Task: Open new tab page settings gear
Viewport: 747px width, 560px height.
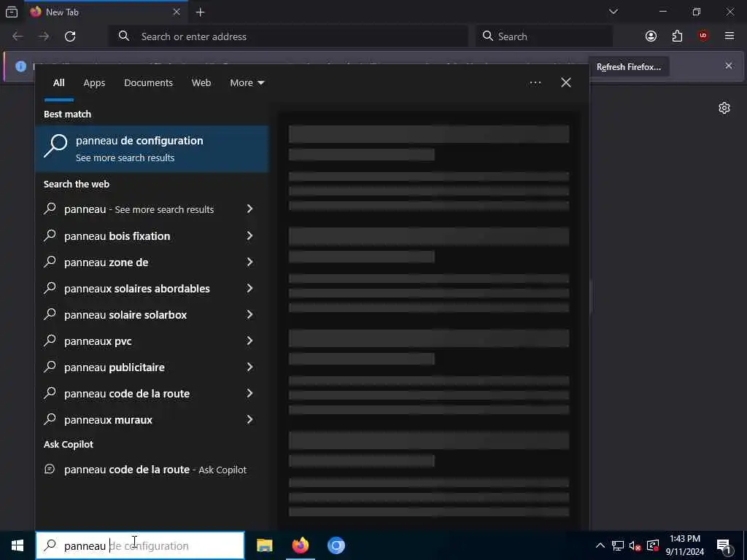Action: click(724, 108)
